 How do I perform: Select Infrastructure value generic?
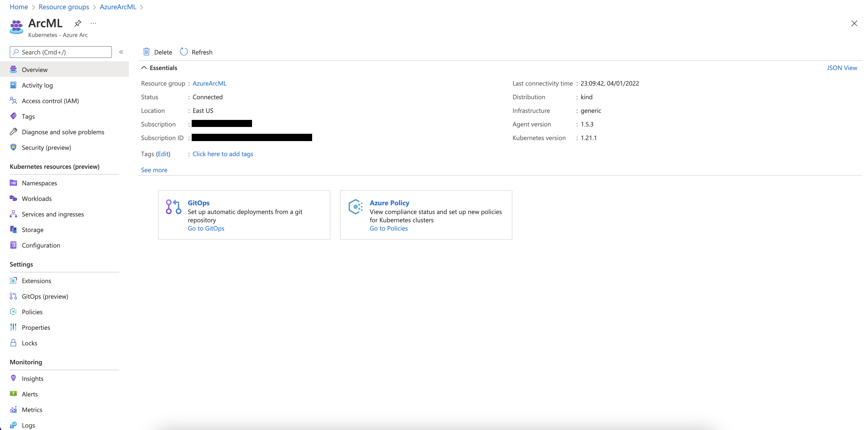tap(591, 110)
